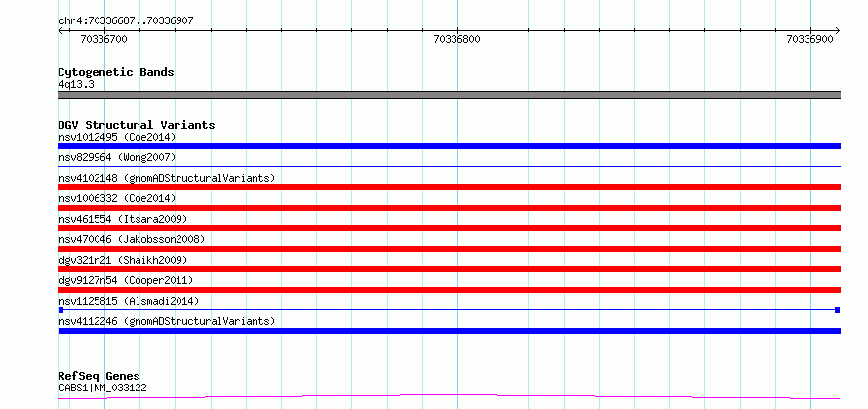868x409 pixels.
Task: Click the 70336900 ruler position label
Action: [809, 39]
